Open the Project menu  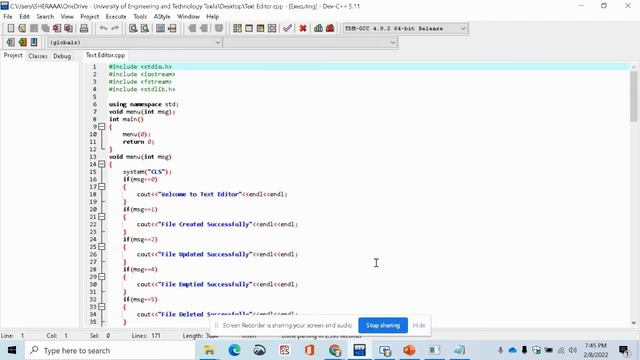(x=89, y=17)
